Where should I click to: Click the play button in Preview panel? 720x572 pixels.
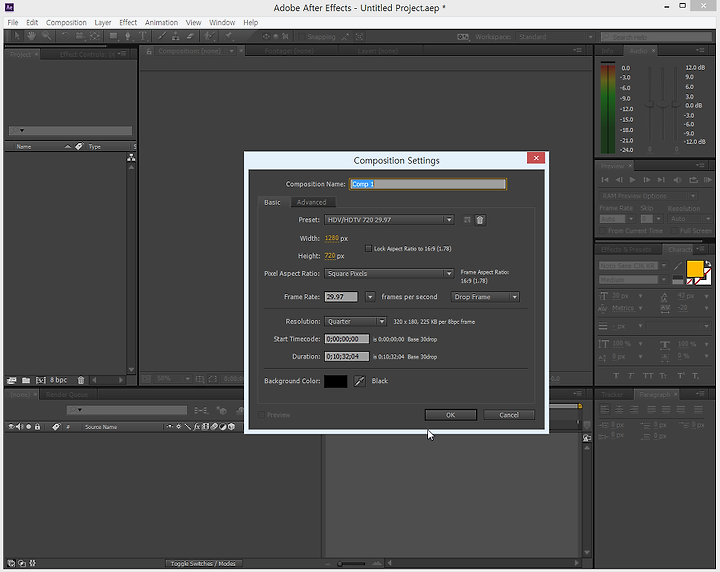pyautogui.click(x=632, y=180)
